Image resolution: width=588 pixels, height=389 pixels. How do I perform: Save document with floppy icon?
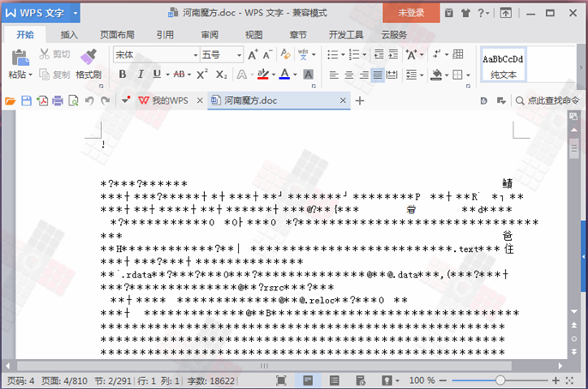tap(27, 101)
